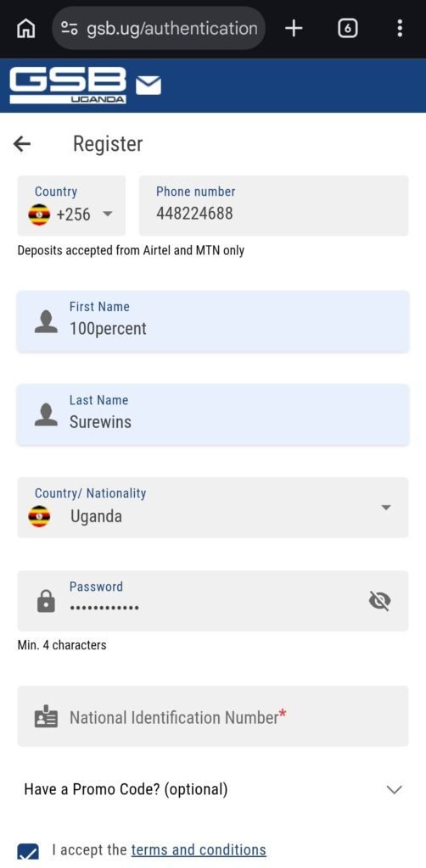Open browser three-dot overflow menu

point(400,28)
